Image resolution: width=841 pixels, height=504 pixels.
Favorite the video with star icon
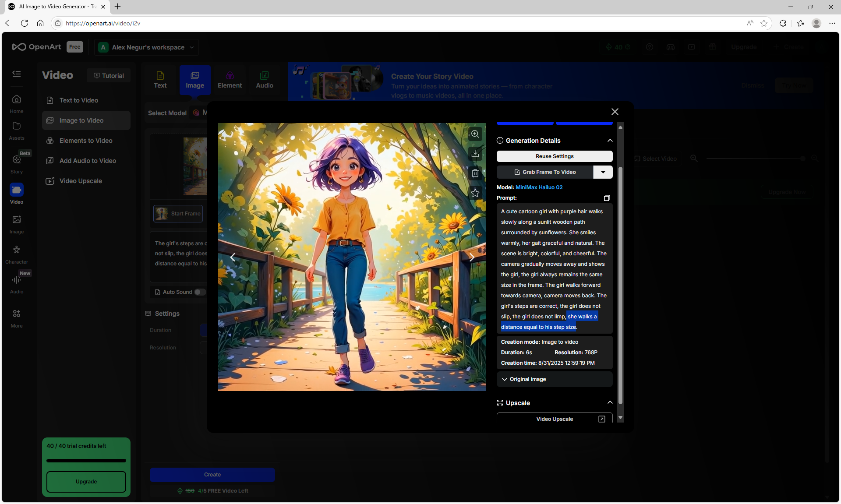click(475, 193)
